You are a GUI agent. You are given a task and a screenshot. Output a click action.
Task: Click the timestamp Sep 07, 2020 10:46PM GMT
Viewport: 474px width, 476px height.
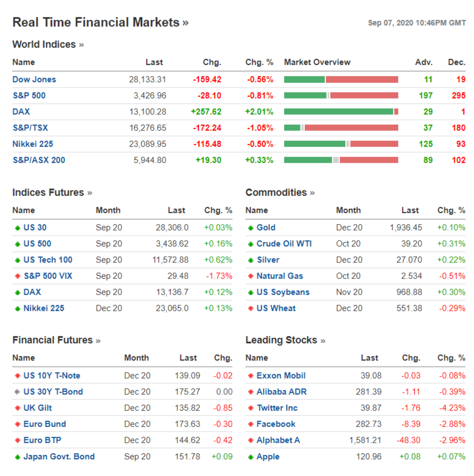(417, 23)
